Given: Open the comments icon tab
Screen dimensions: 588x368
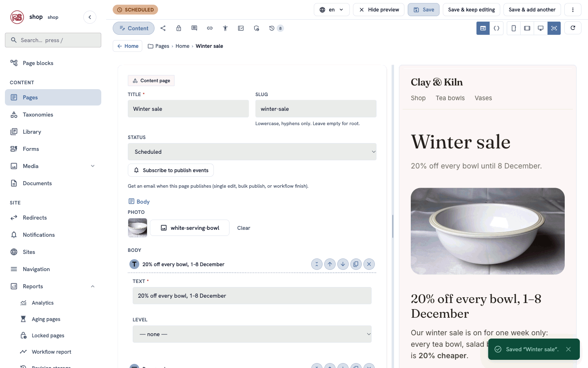Looking at the screenshot, I should click(194, 28).
